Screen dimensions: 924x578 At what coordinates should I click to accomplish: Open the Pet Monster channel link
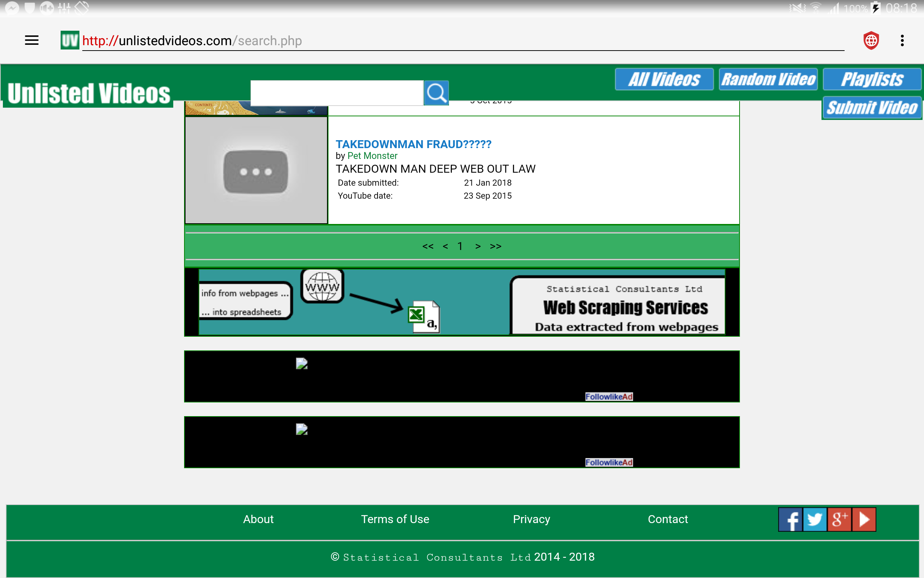[x=372, y=156]
